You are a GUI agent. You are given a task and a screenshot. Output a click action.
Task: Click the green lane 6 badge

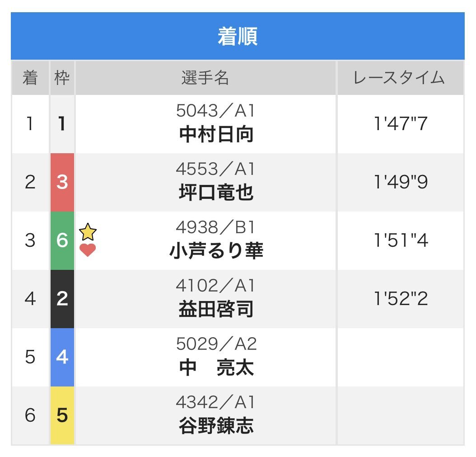point(62,240)
